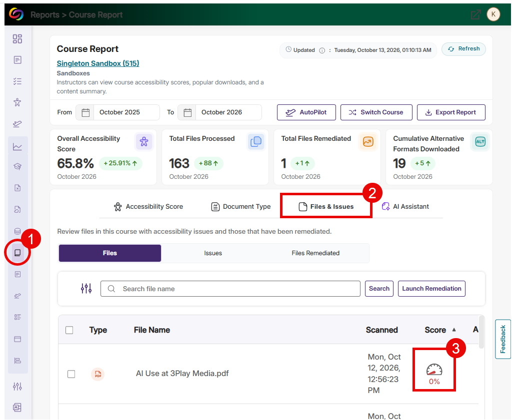Select the horizontal bar chart icon in the sidebar
519x420 pixels.
click(x=17, y=361)
